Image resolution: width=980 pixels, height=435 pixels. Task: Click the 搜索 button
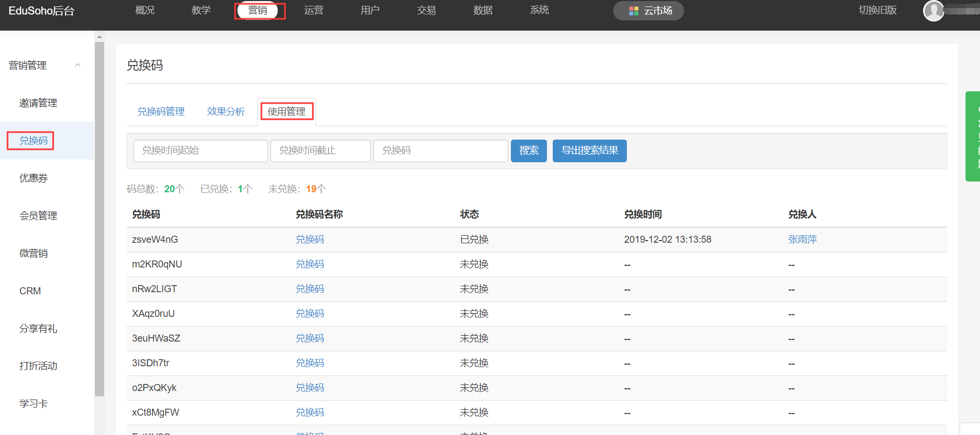[x=529, y=151]
